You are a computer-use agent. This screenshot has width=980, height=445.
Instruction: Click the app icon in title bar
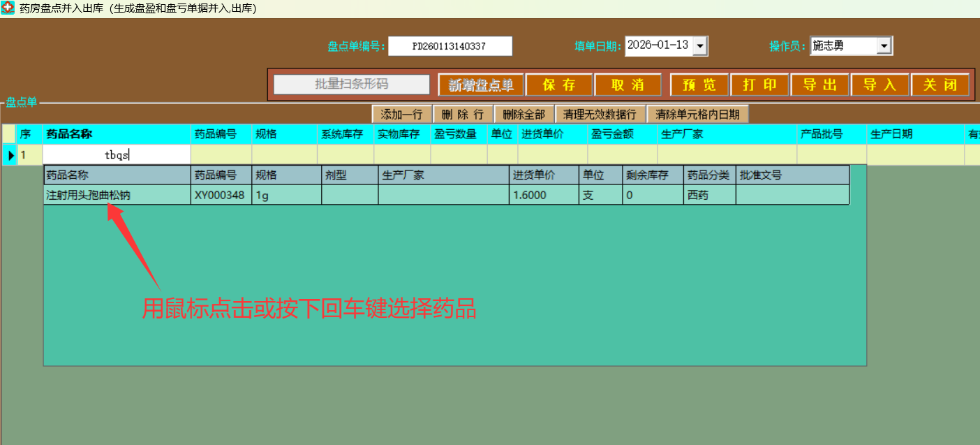[8, 8]
